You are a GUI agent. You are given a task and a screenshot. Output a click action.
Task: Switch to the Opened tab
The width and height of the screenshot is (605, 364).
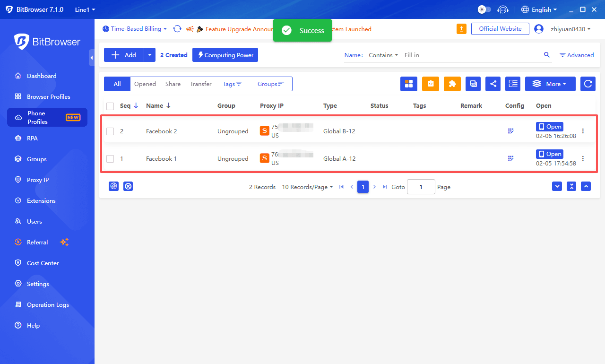click(x=145, y=84)
